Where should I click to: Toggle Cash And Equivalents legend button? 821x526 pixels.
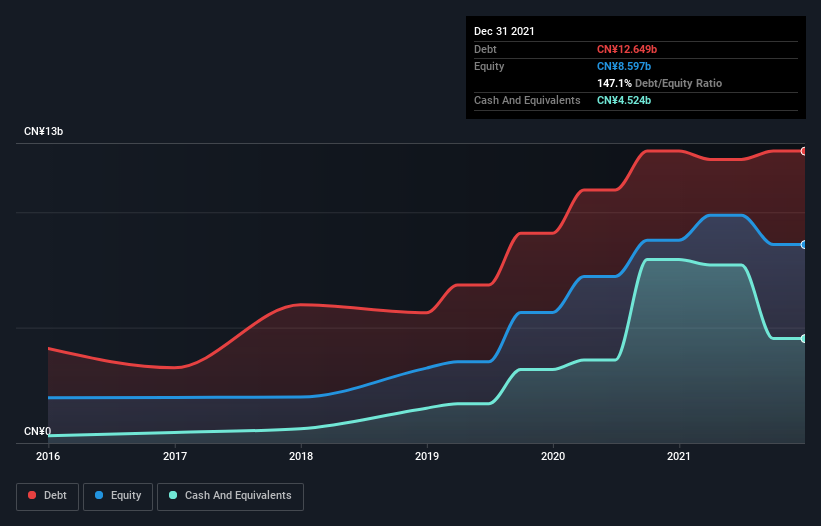[x=230, y=496]
